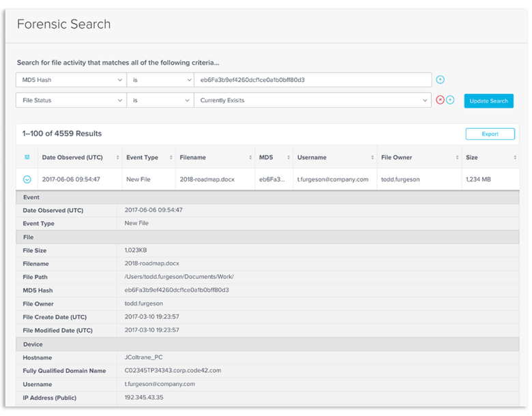Screen dimensions: 532x416
Task: Sort by Event Type column arrows
Action: [x=171, y=158]
